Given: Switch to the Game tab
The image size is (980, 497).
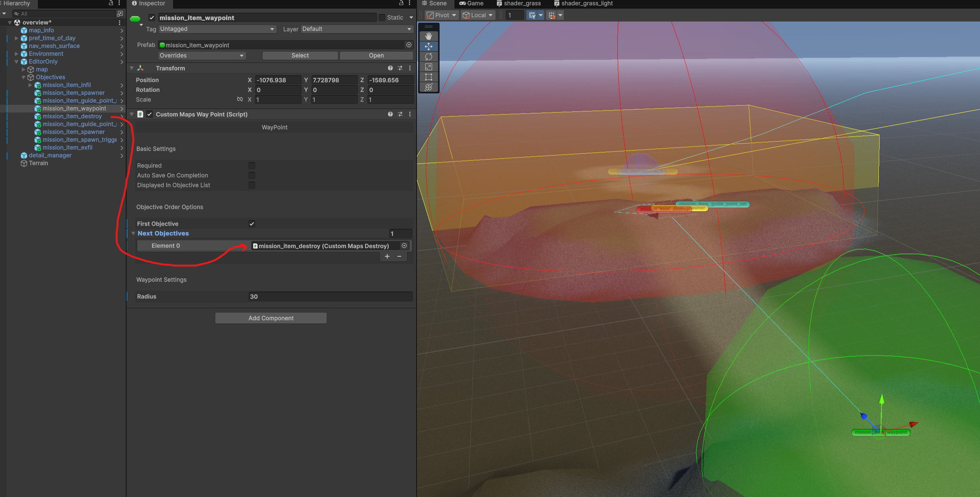Looking at the screenshot, I should click(471, 4).
